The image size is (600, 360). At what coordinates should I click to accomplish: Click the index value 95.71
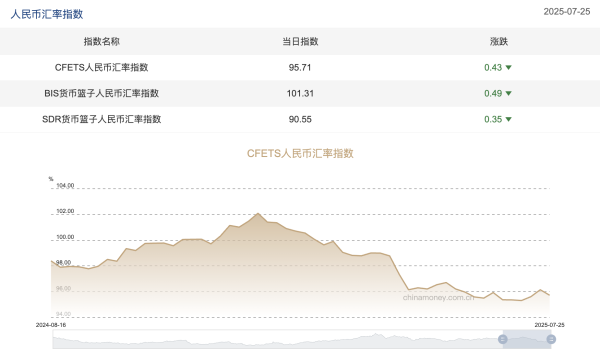300,67
